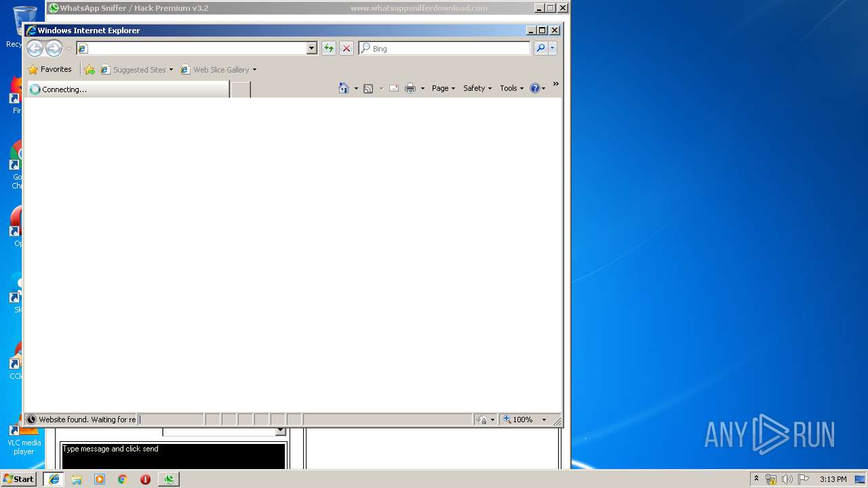Open the Safety menu
The image size is (868, 488).
point(477,88)
